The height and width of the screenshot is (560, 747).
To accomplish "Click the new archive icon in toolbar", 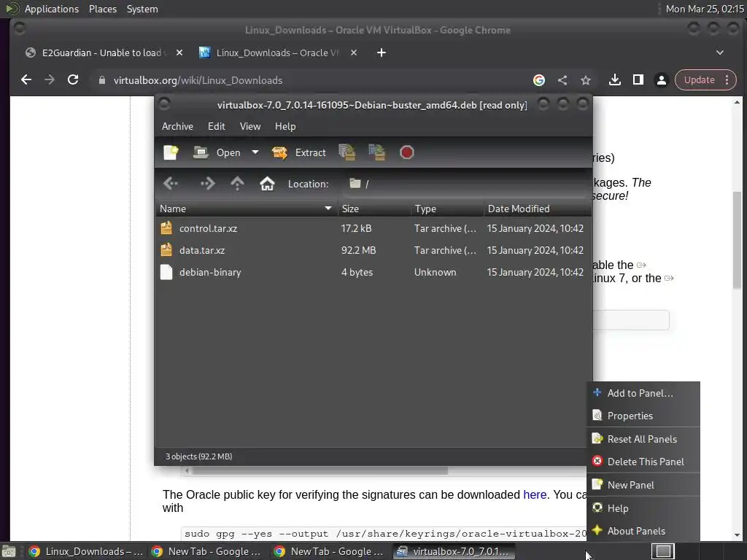I will 171,152.
